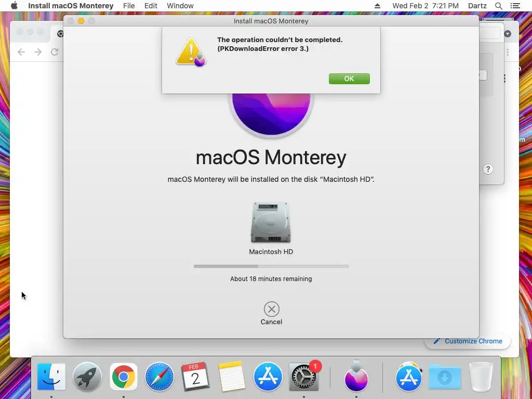Open Notes from the Dock
532x399 pixels.
click(x=231, y=377)
